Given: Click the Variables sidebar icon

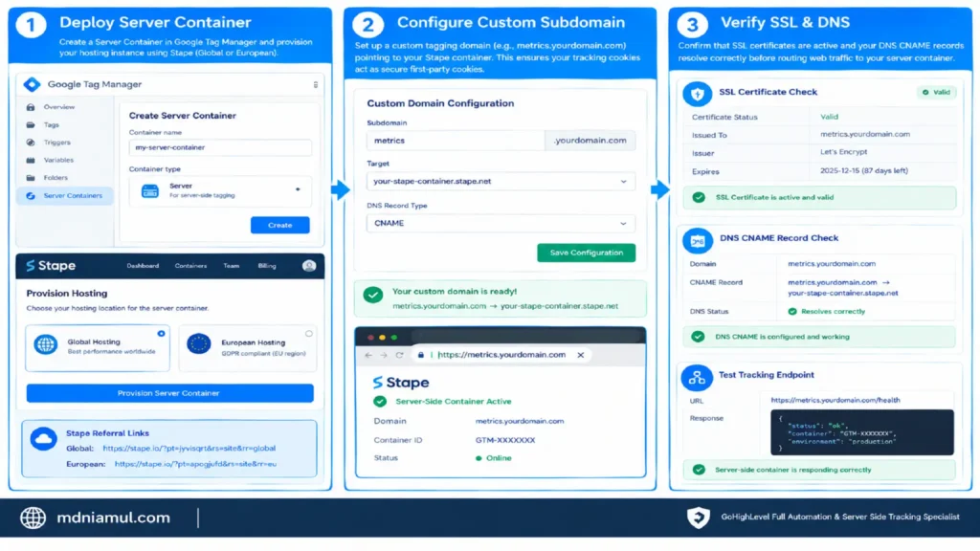Looking at the screenshot, I should [x=31, y=161].
